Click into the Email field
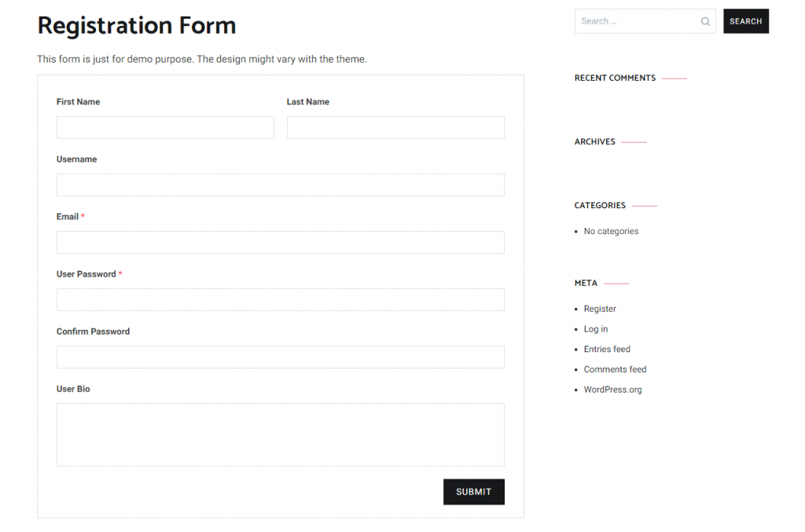The width and height of the screenshot is (805, 532). pos(281,242)
